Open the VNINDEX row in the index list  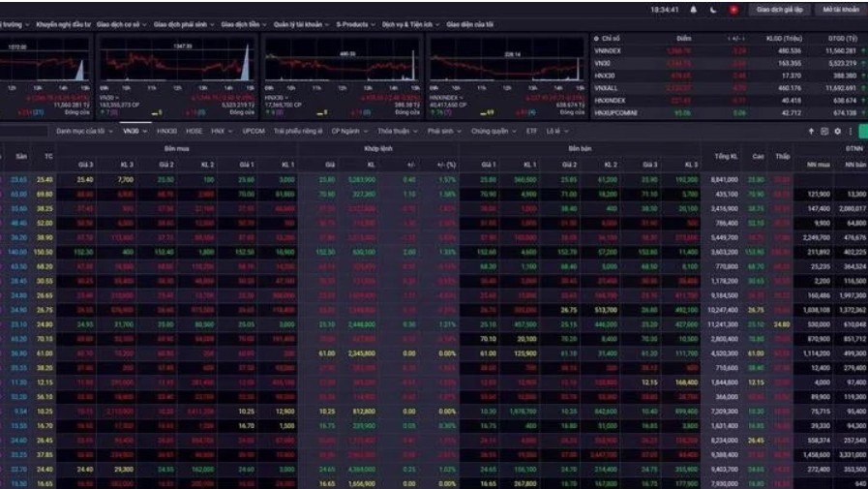coord(729,51)
